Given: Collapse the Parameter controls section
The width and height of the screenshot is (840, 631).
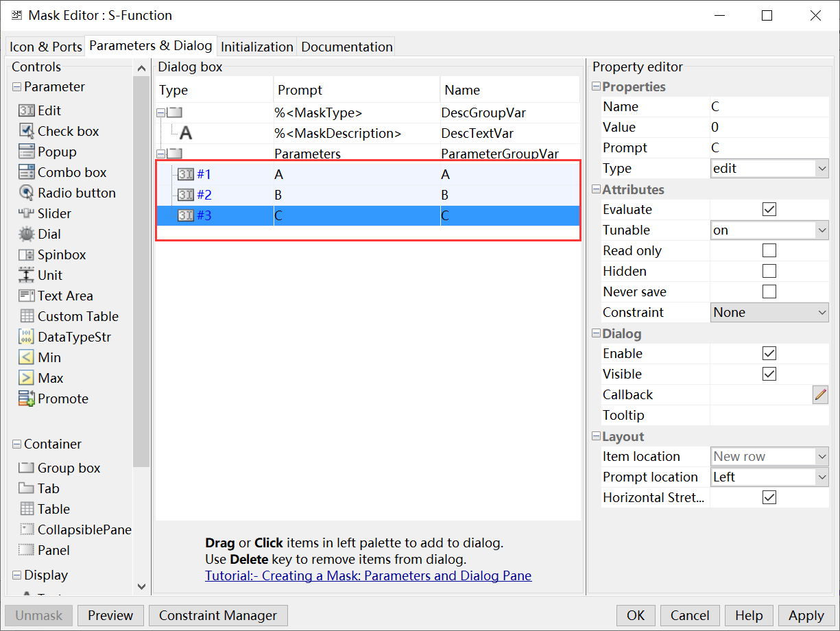Looking at the screenshot, I should pos(16,87).
